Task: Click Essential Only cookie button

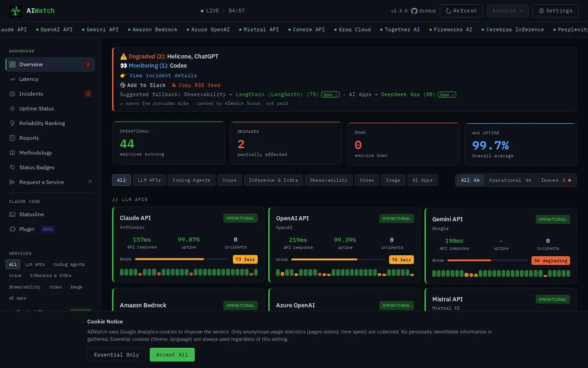Action: (x=117, y=355)
